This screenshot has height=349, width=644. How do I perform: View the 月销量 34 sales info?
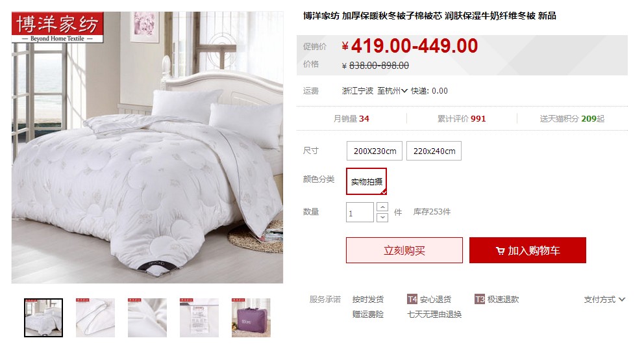point(351,119)
